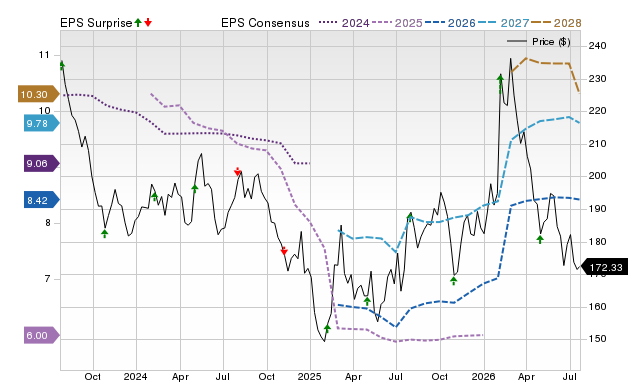The height and width of the screenshot is (382, 640).
Task: Toggle the 2027 consensus series in the legend
Action: [x=503, y=23]
